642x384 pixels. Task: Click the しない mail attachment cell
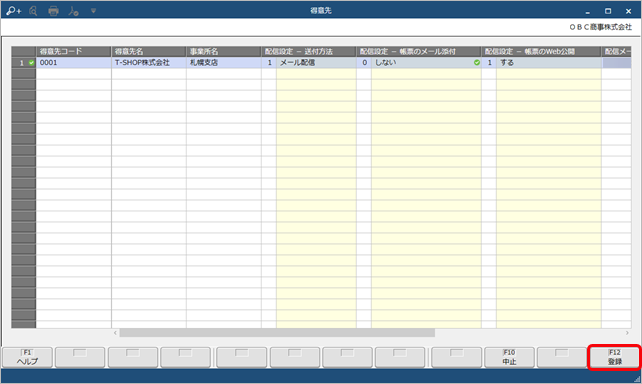[x=426, y=63]
